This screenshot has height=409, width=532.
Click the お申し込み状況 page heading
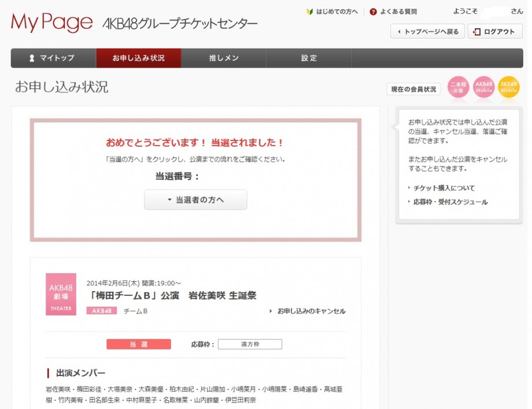pos(61,87)
